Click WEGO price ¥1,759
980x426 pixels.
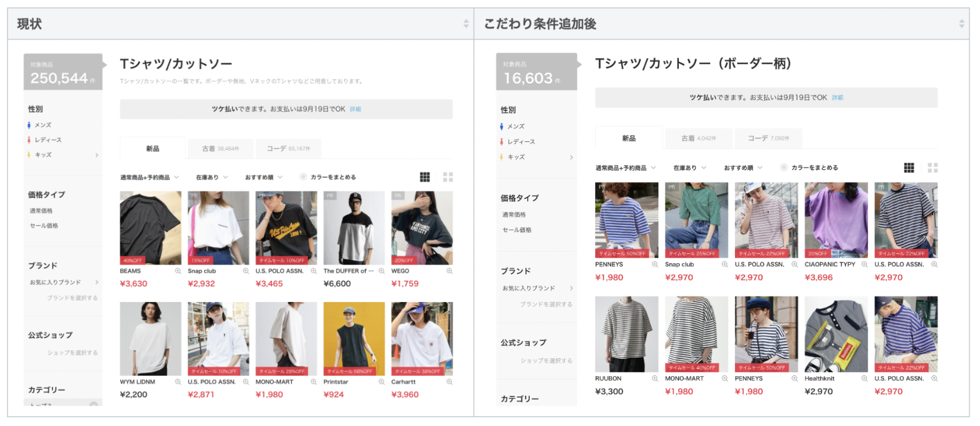(x=405, y=284)
